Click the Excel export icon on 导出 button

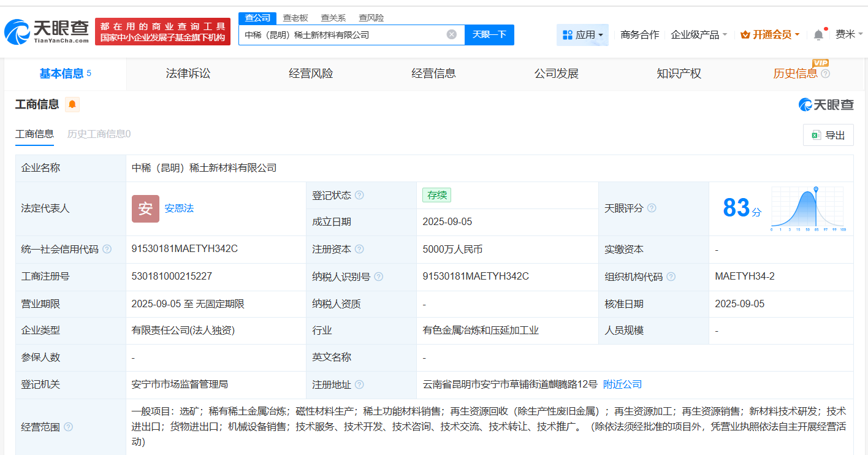[x=817, y=135]
